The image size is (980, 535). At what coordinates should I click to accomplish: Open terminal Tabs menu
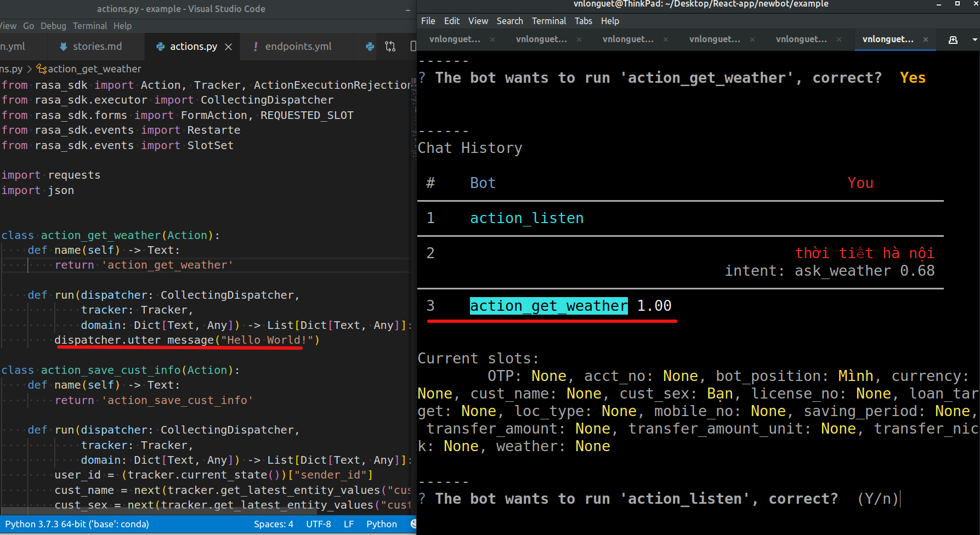tap(584, 21)
